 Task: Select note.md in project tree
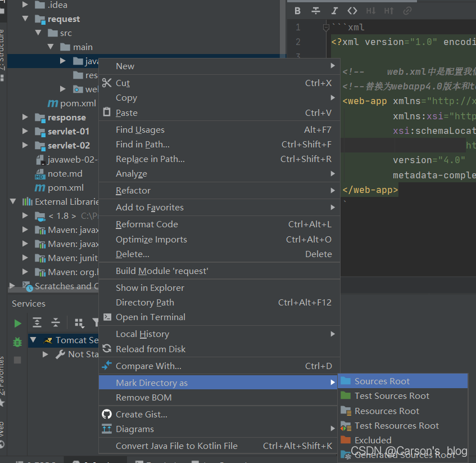(65, 173)
